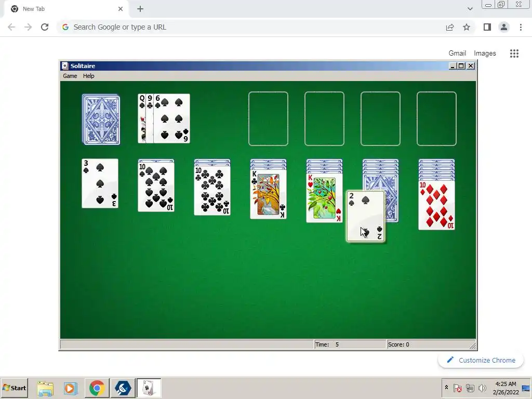The width and height of the screenshot is (532, 399).
Task: Bookmark this tab with the star
Action: (467, 27)
